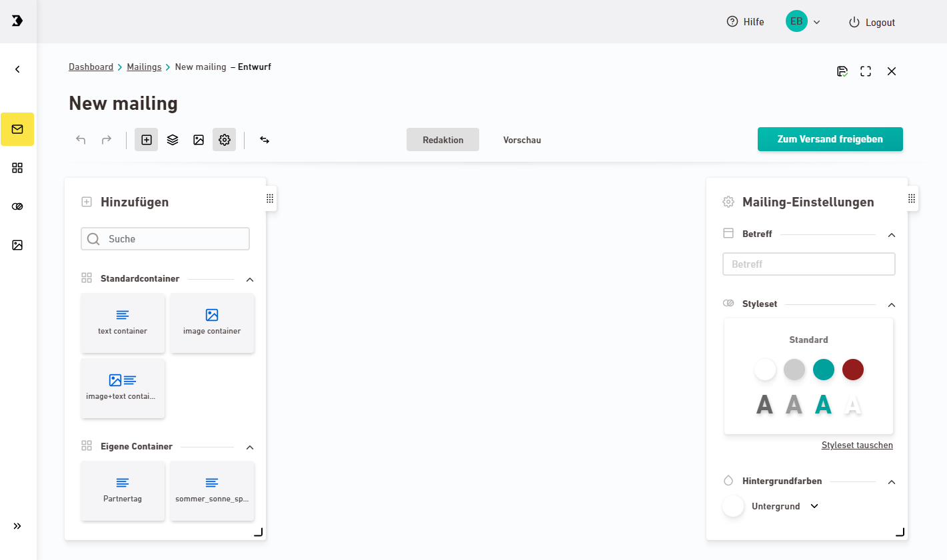
Task: Click the save mailing icon
Action: point(842,71)
